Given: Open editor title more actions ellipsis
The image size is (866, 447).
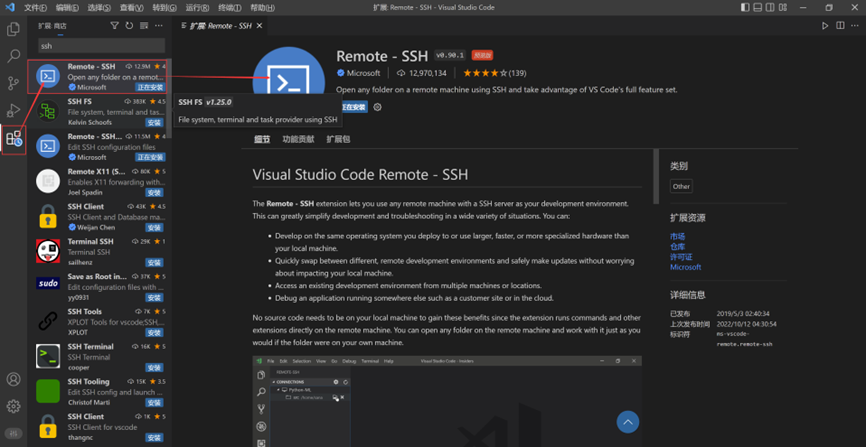Looking at the screenshot, I should (855, 25).
